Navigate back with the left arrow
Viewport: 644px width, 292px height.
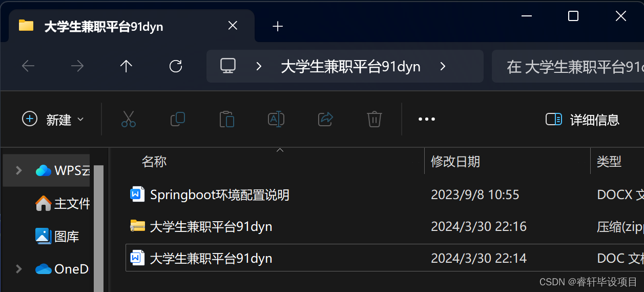[28, 66]
